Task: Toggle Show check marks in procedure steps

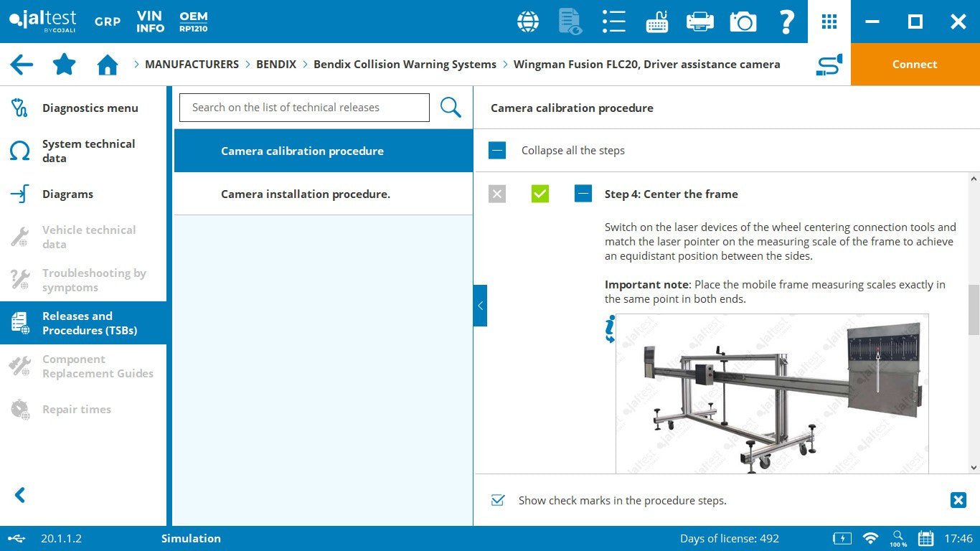Action: [x=498, y=500]
